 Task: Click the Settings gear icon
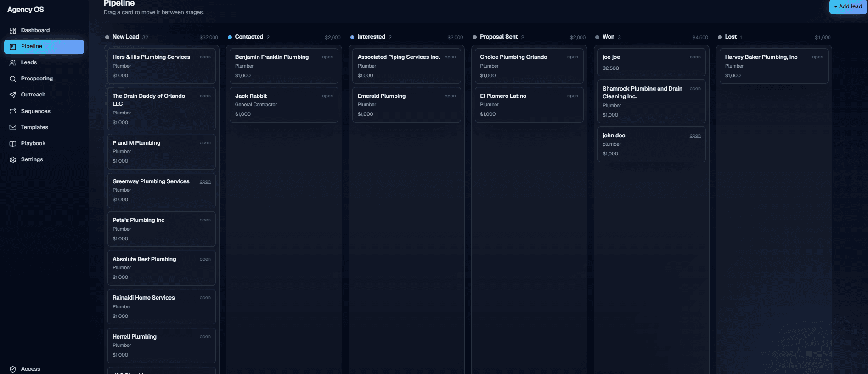point(13,159)
